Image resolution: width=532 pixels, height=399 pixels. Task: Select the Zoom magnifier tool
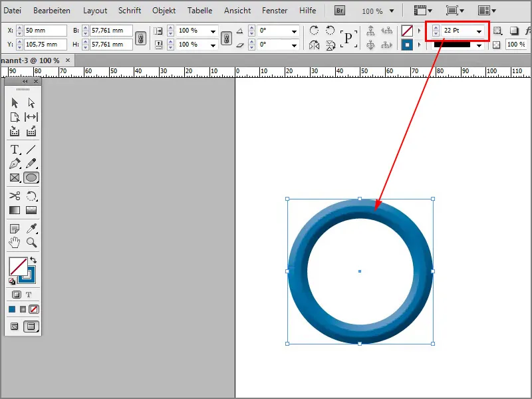click(x=31, y=243)
